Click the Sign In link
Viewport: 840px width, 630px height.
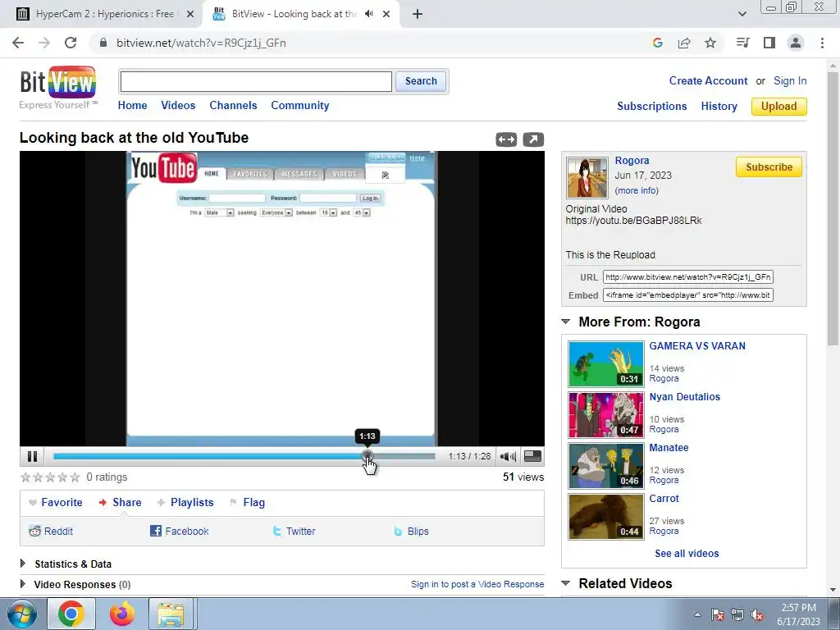[x=790, y=81]
